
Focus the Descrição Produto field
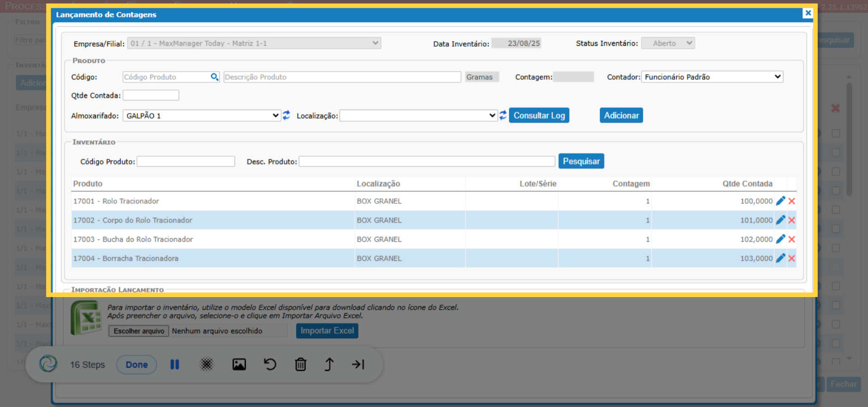click(342, 77)
